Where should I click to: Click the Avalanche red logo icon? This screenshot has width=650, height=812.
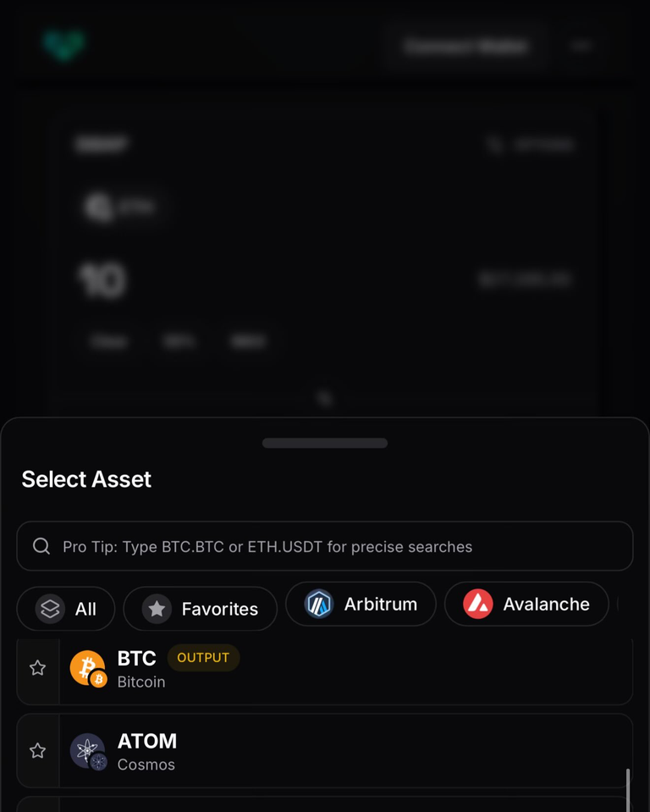point(477,604)
